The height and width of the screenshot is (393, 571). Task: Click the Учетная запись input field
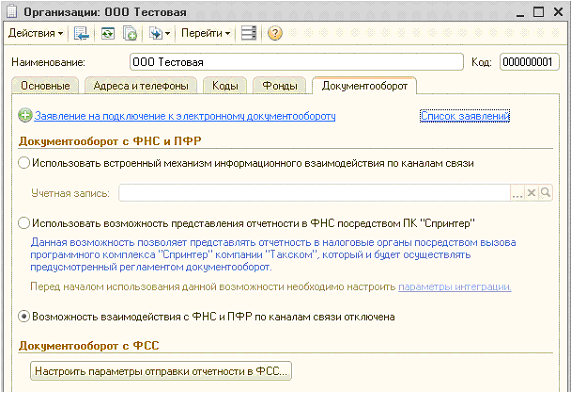pyautogui.click(x=314, y=193)
